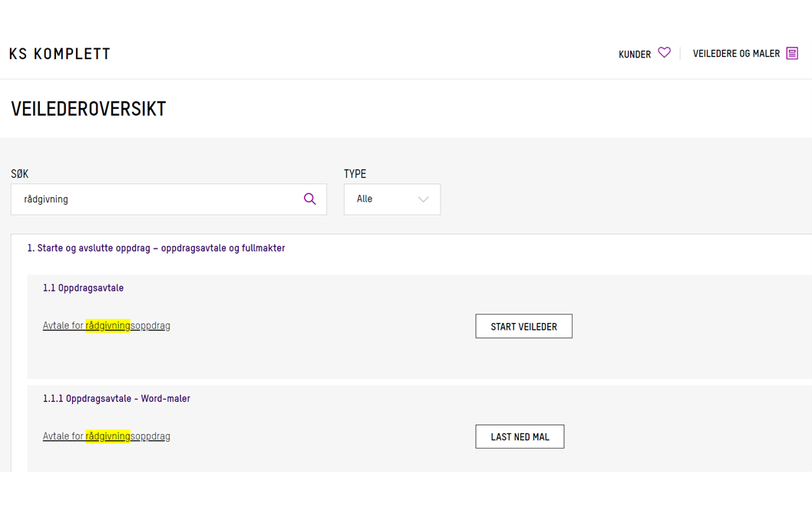Focus the search field containing rådgivning

169,199
